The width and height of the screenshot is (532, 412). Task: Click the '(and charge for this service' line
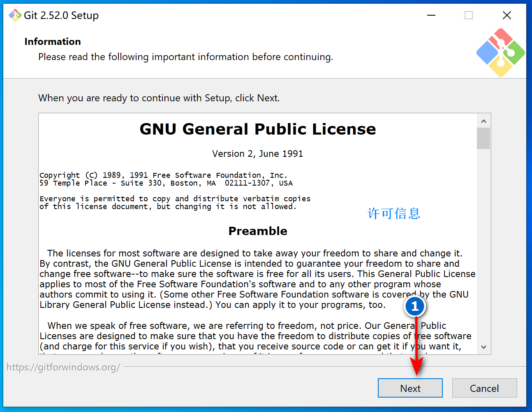[250, 346]
